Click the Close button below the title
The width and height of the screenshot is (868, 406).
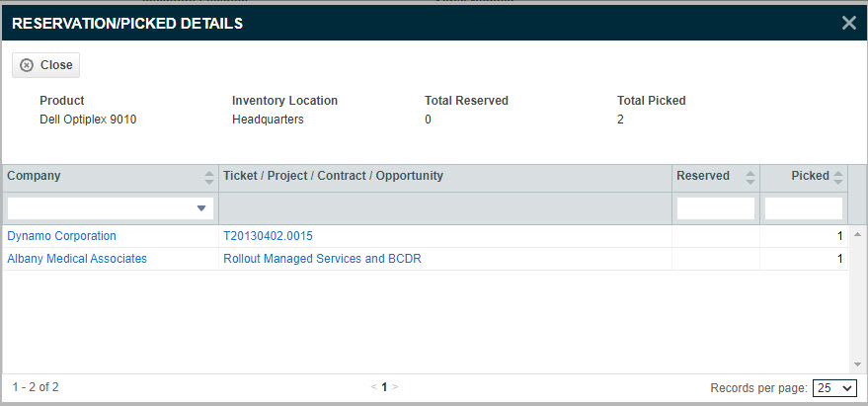[x=46, y=65]
